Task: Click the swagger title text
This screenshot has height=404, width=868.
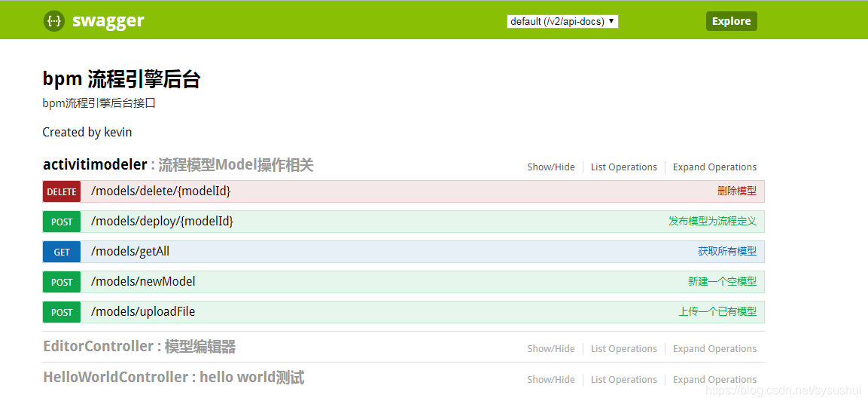Action: 108,21
